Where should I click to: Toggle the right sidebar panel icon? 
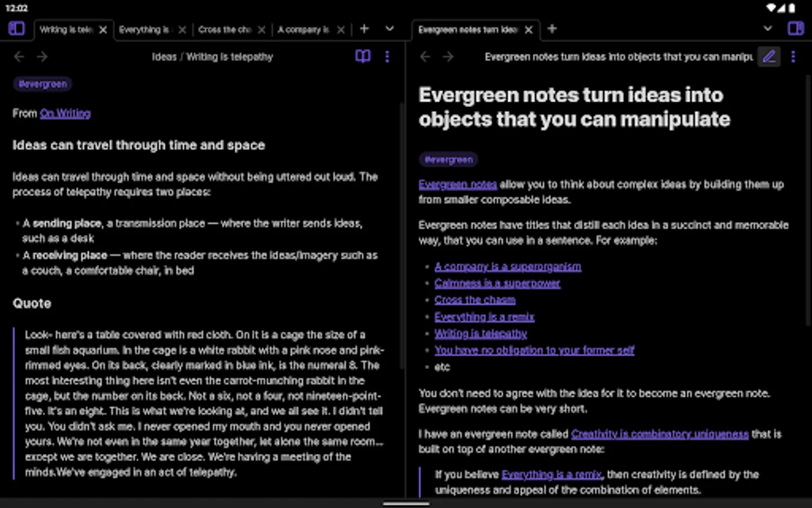pos(796,28)
